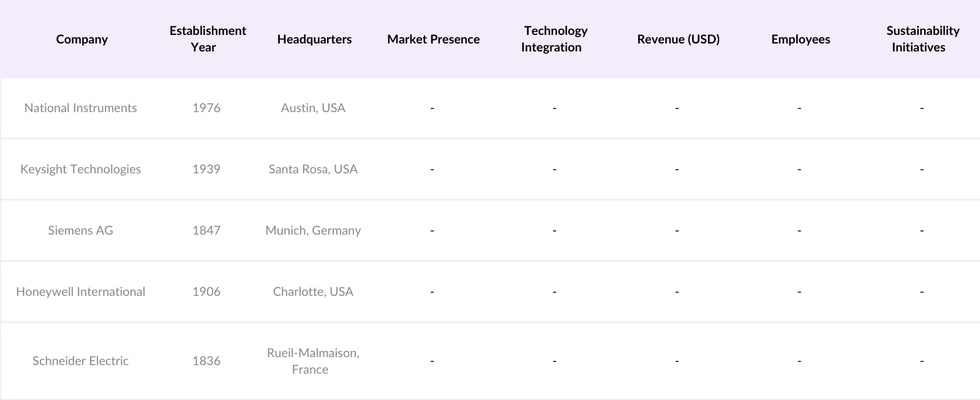The width and height of the screenshot is (980, 400).
Task: Click the Employees column header
Action: point(801,39)
